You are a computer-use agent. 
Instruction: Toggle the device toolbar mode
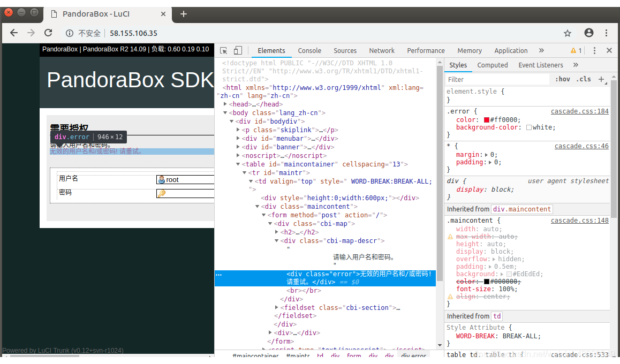[x=238, y=51]
